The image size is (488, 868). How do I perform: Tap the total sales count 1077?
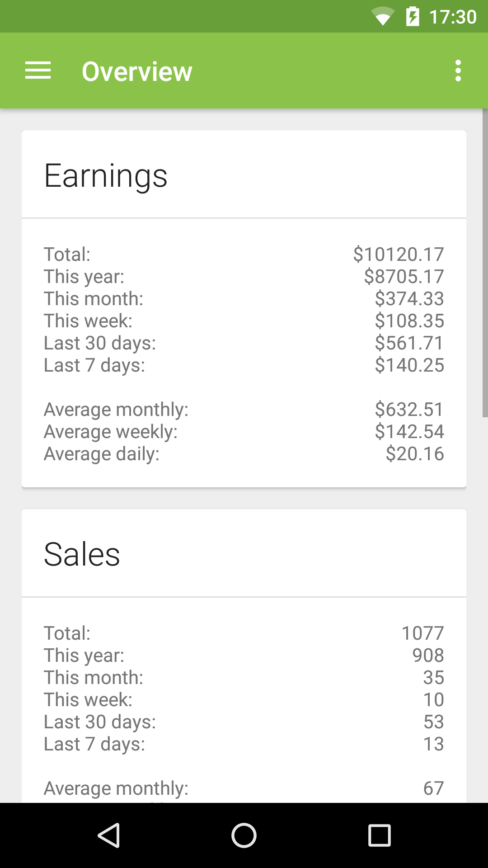(x=423, y=633)
